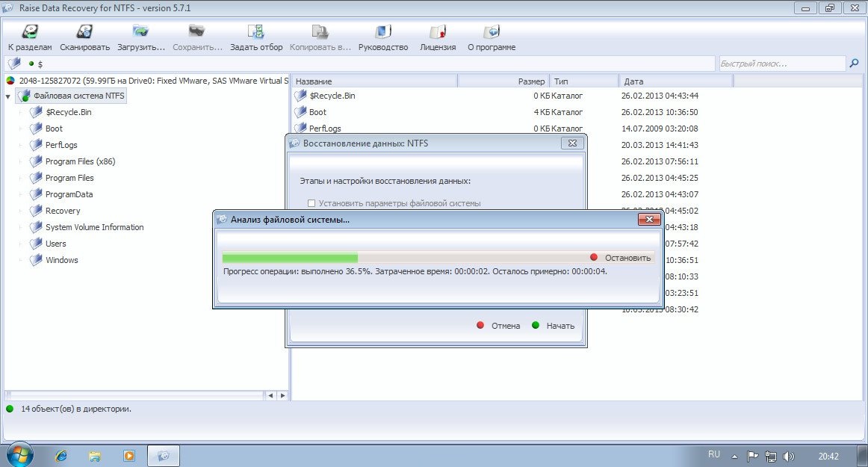Select the $Recycle.Bin row in file list
Viewport: 868px width, 467px height.
pos(496,96)
